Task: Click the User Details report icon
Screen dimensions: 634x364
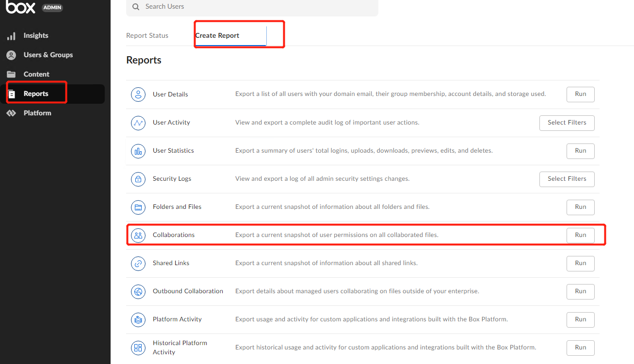Action: pos(138,95)
